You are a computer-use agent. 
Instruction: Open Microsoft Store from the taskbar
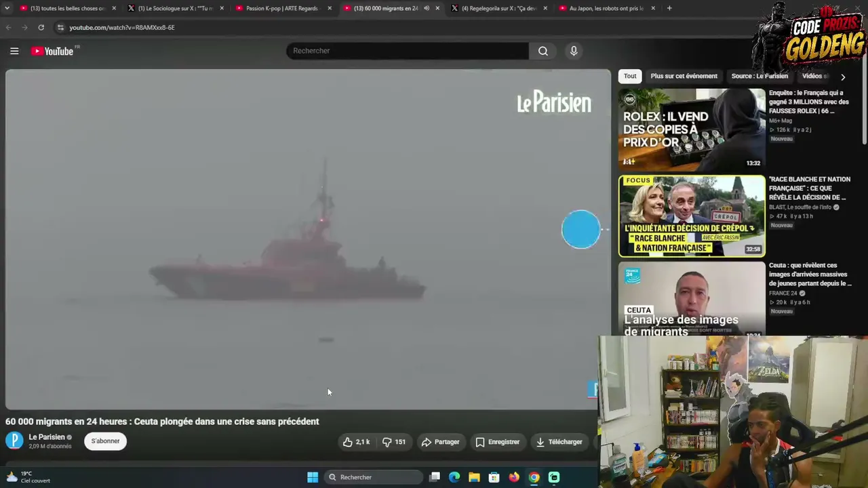pyautogui.click(x=494, y=477)
